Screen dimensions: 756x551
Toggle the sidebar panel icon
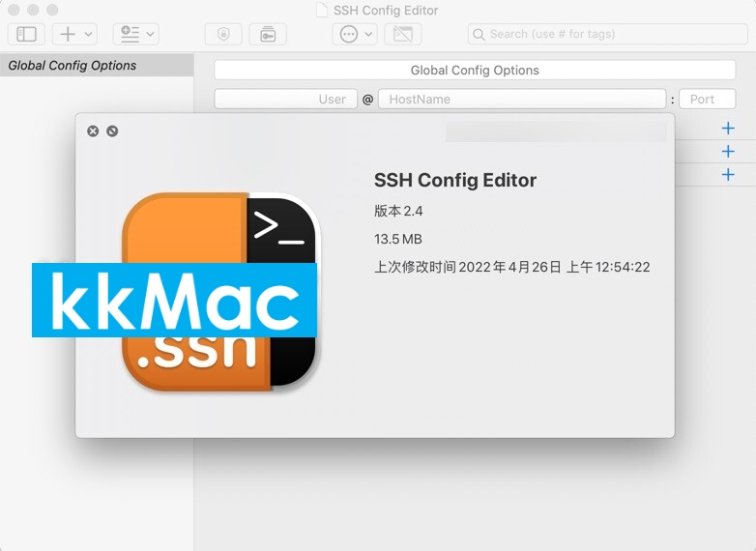click(x=26, y=34)
